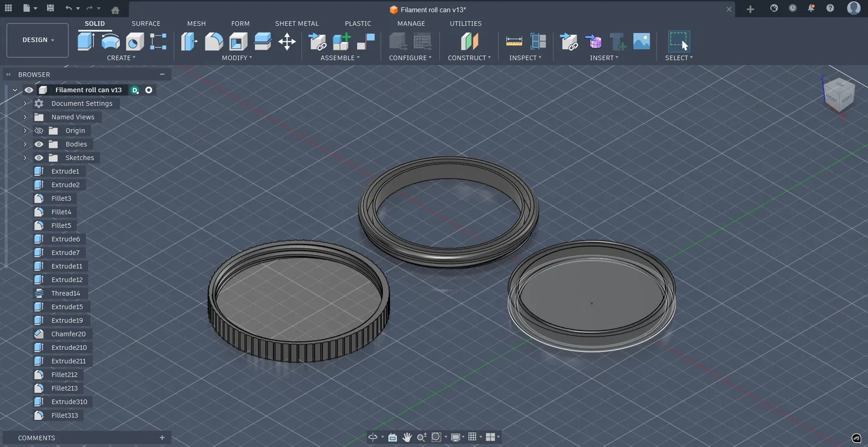Click the Offset Plane icon in Construct
Viewport: 868px width, 447px height.
(x=469, y=41)
